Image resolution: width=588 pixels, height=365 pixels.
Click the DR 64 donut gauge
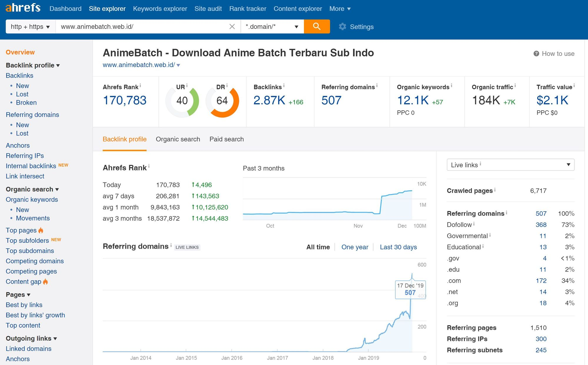(x=222, y=101)
